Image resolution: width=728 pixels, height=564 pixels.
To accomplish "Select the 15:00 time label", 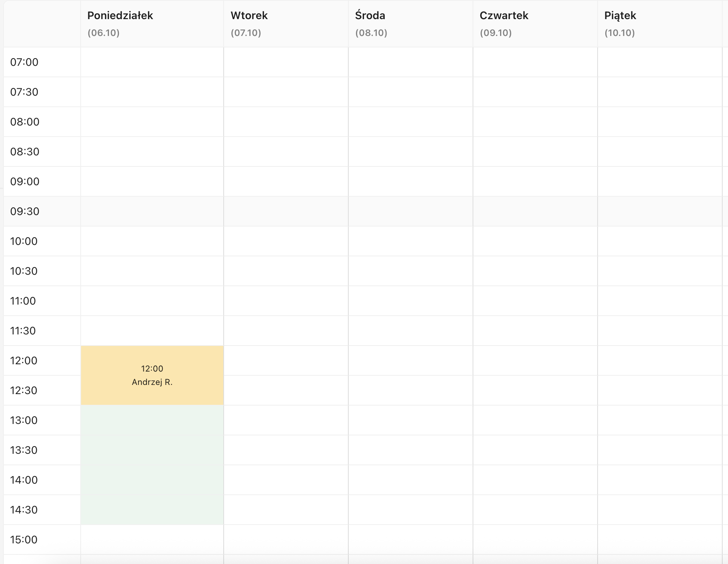I will click(24, 540).
